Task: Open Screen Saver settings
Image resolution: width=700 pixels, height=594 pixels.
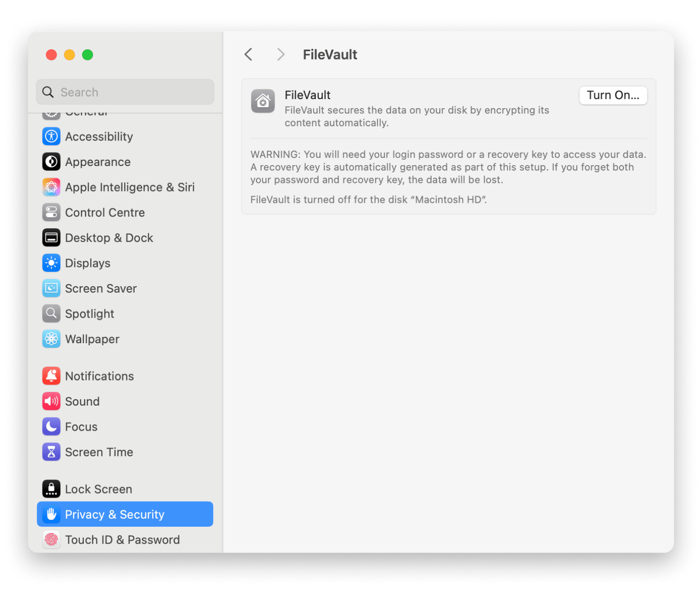Action: 125,288
